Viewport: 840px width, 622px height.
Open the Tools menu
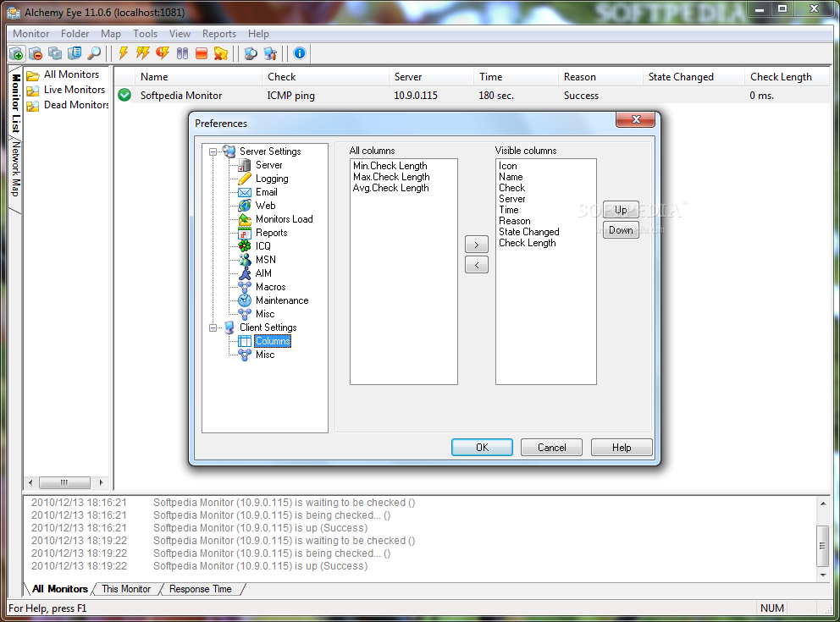(x=145, y=34)
